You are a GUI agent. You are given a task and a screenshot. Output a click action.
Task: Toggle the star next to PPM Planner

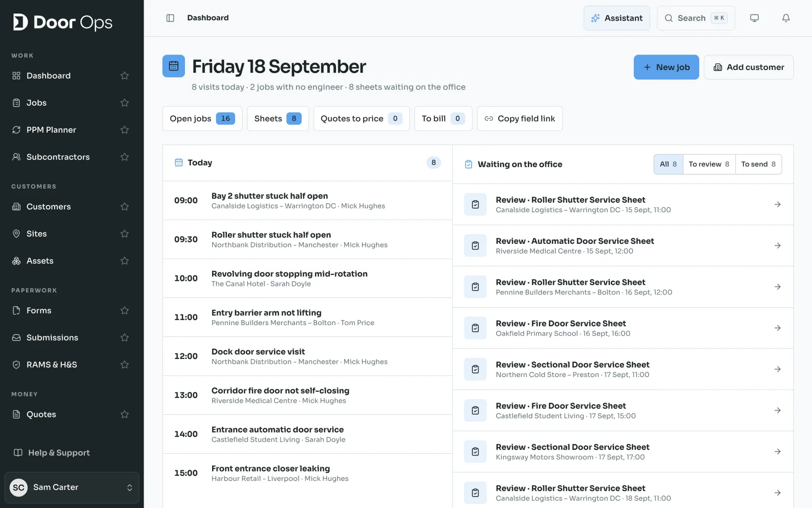click(x=125, y=130)
